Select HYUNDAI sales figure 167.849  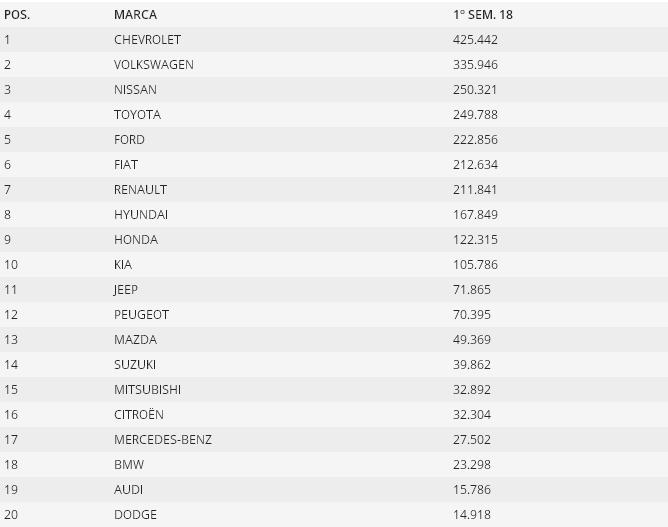pos(475,215)
